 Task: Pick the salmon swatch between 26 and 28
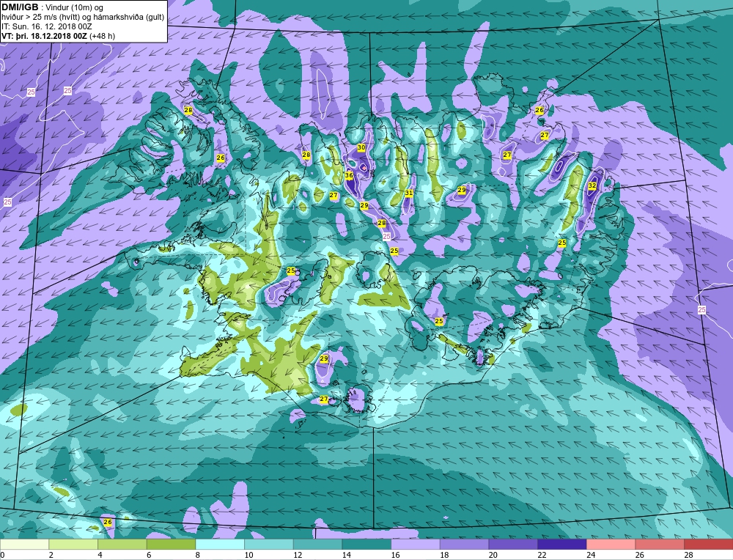660,544
